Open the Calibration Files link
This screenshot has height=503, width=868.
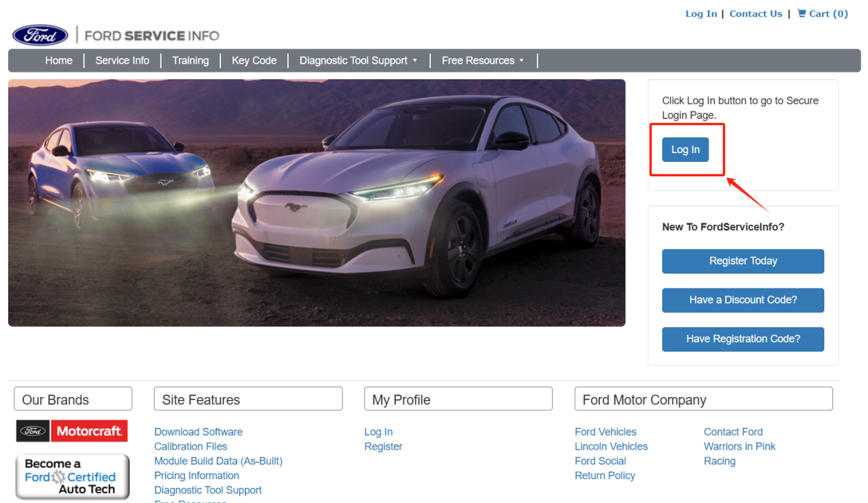tap(191, 446)
